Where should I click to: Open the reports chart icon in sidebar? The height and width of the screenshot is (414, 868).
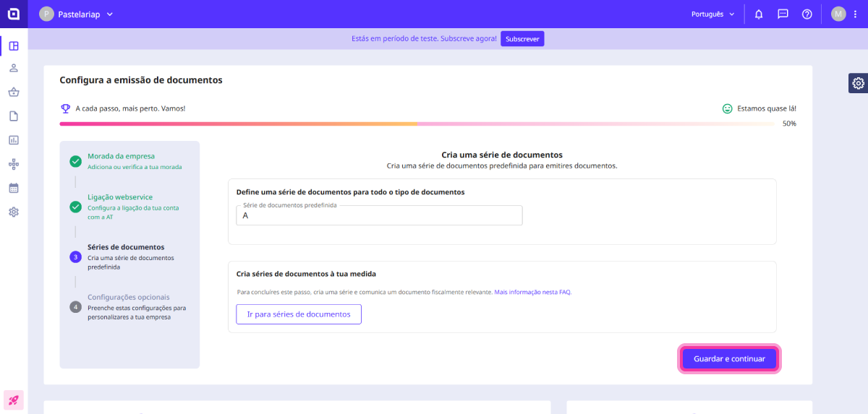click(14, 139)
